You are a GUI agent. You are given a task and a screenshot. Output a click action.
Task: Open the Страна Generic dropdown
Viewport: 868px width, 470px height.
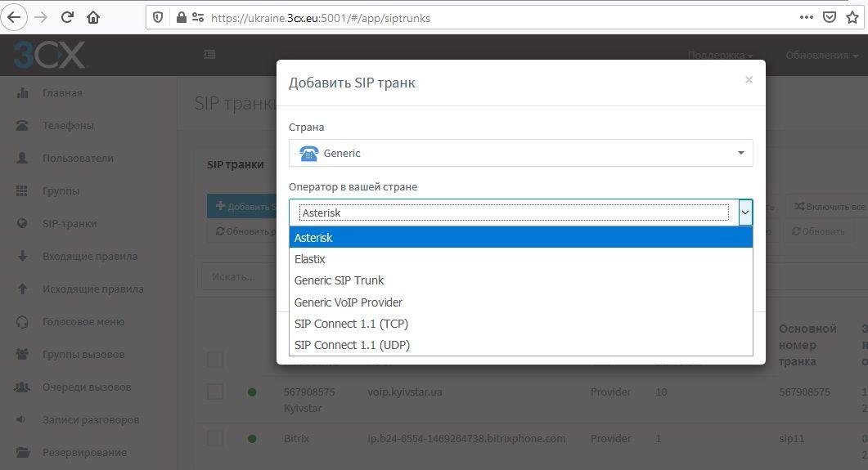click(x=520, y=153)
